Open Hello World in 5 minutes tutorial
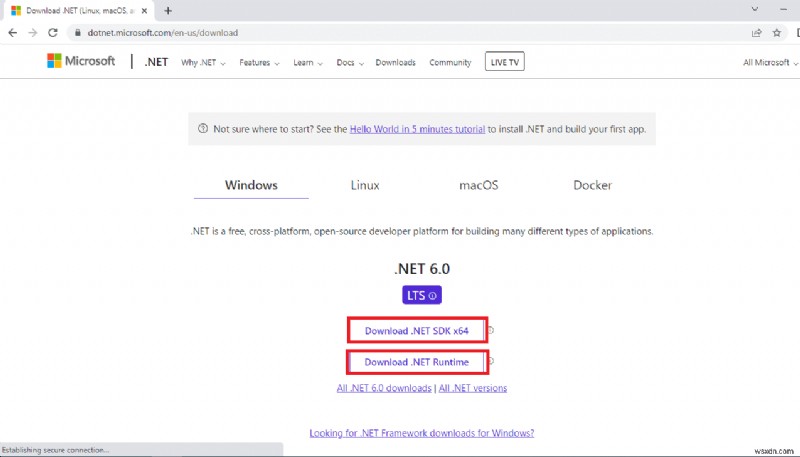The width and height of the screenshot is (800, 457). (417, 129)
